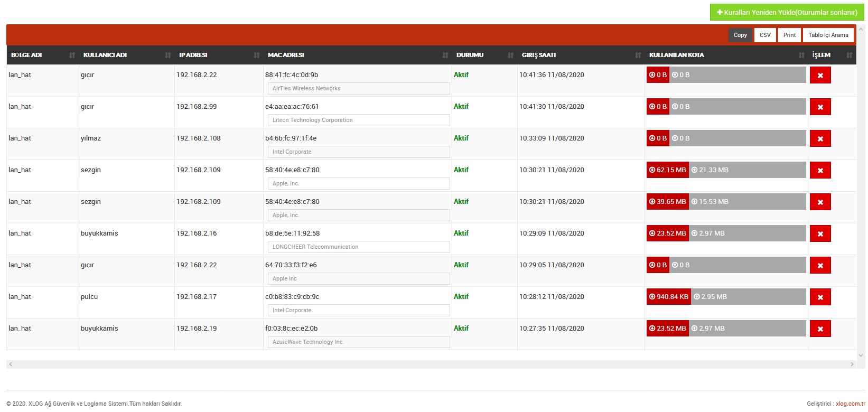Click username pulcu

point(89,297)
